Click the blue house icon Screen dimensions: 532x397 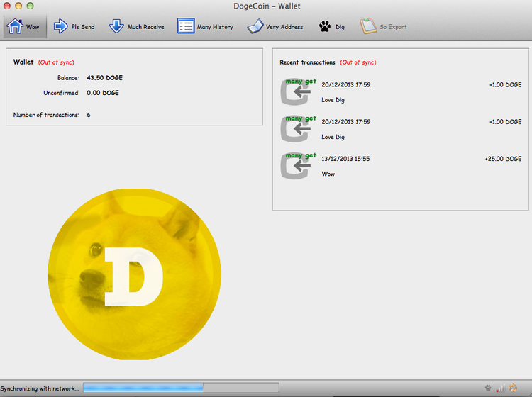(15, 26)
